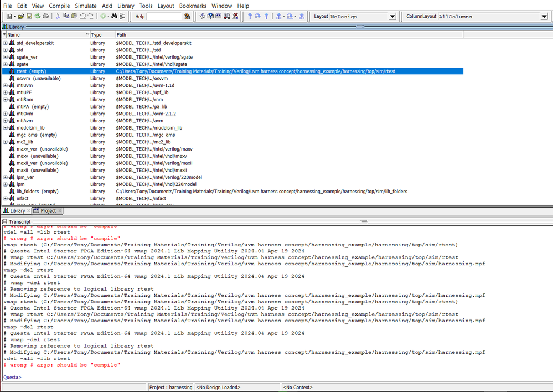The width and height of the screenshot is (553, 392).
Task: Expand the mtiUvm library tree node
Action: pyautogui.click(x=6, y=86)
